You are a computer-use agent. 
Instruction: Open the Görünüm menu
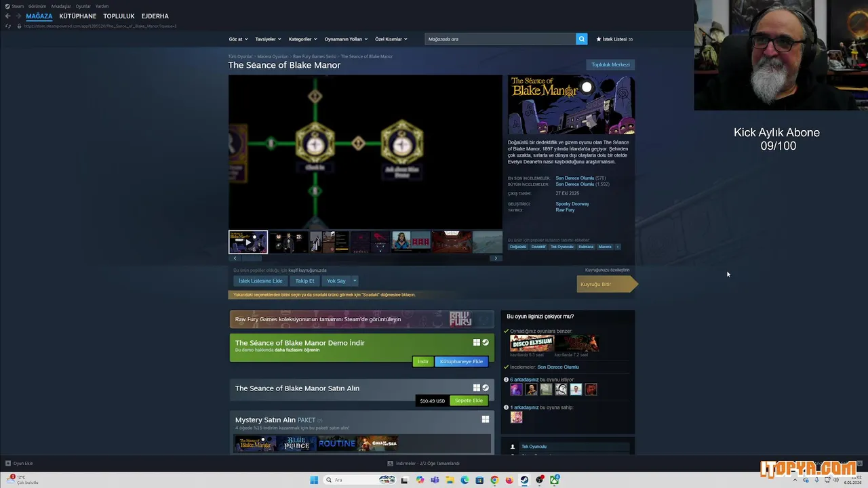click(x=37, y=6)
